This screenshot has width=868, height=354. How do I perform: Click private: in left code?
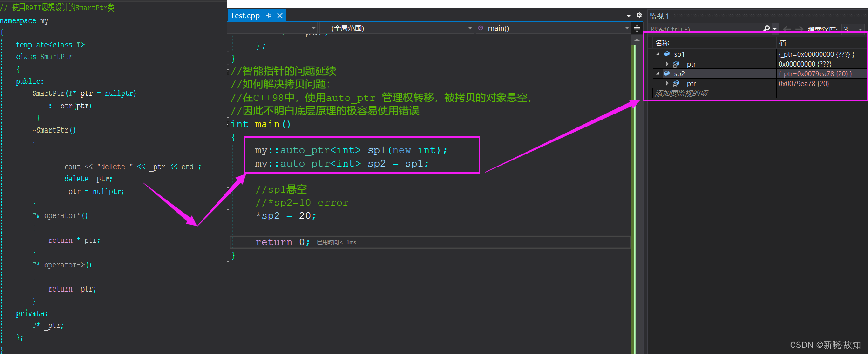[x=32, y=314]
